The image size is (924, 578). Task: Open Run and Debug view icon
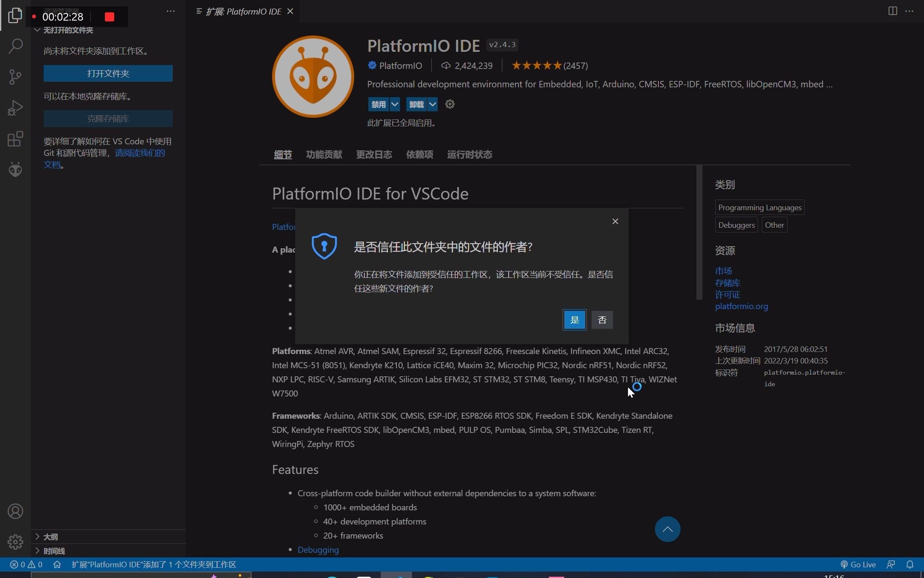15,108
